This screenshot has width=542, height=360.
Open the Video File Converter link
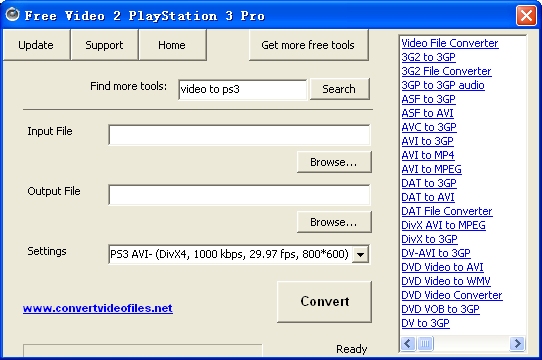tap(450, 43)
